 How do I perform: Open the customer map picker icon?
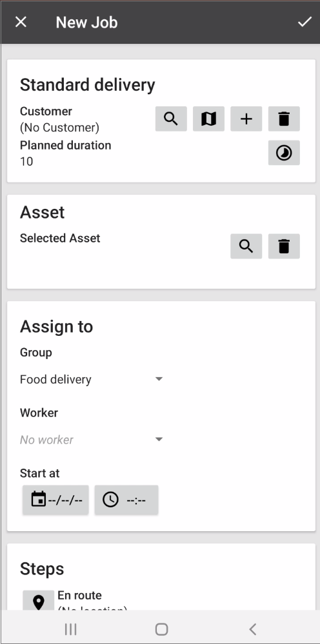coord(208,119)
